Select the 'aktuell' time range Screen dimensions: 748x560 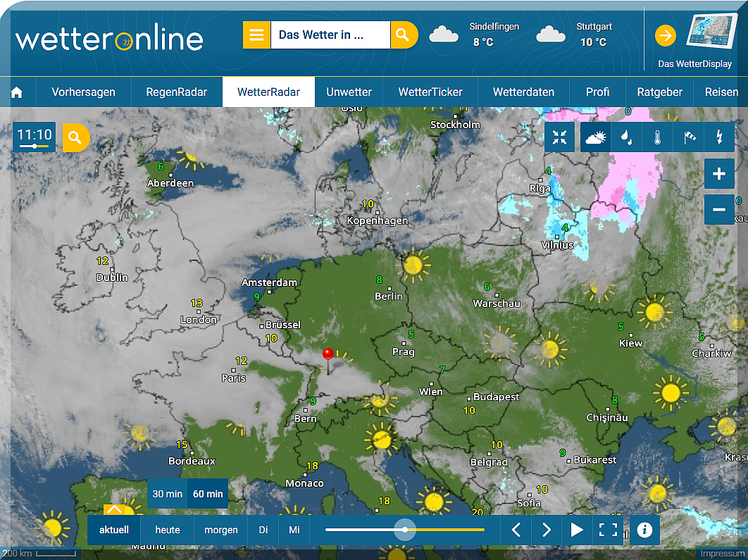(114, 530)
